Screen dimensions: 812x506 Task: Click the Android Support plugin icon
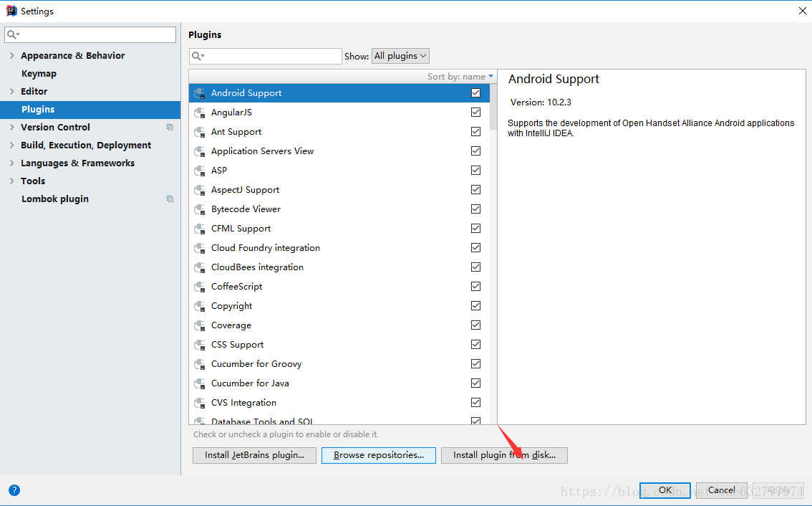coord(199,93)
